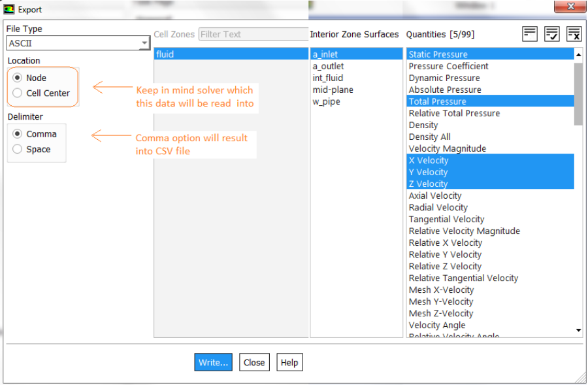Select the fluid cell zone
Viewport: 588px width, 385px height.
click(165, 54)
